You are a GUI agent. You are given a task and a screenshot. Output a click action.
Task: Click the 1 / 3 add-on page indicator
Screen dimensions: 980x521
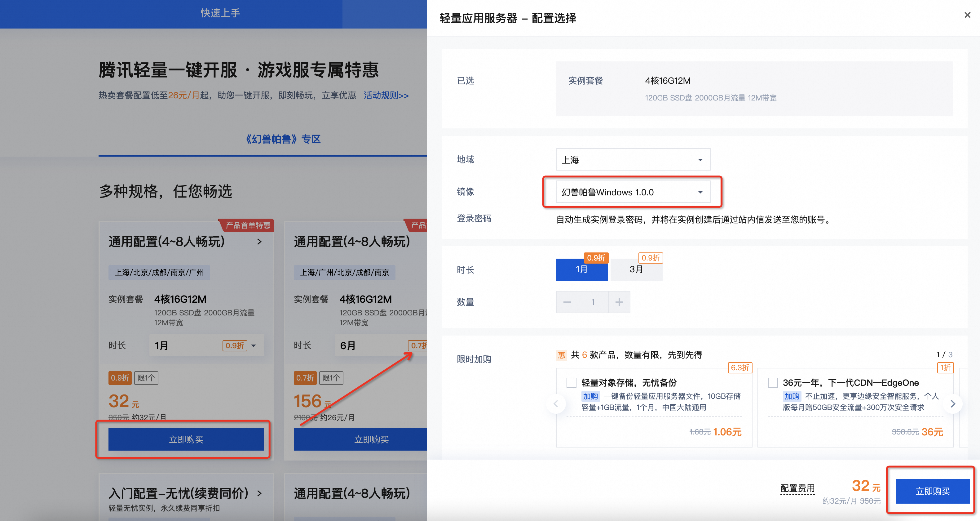click(x=944, y=355)
